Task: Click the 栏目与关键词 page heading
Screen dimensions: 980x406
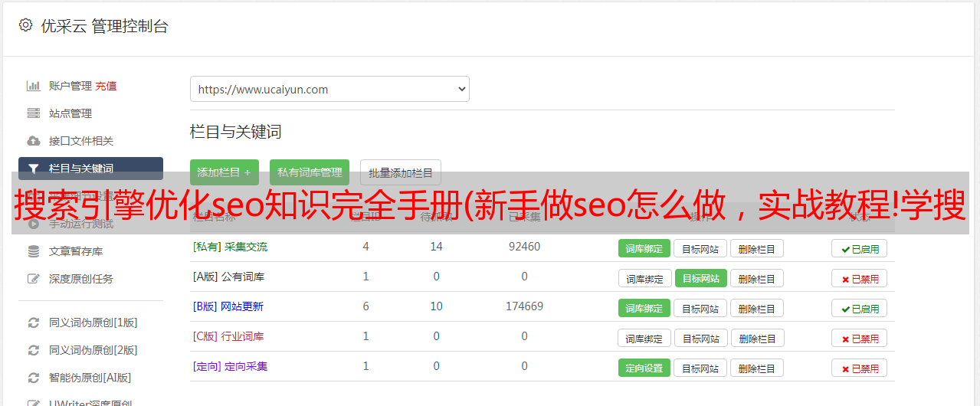Action: 235,132
